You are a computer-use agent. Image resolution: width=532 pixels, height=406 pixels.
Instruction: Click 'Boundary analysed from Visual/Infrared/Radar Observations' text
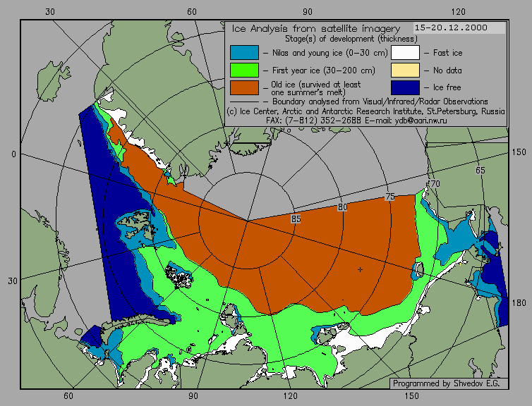[380, 101]
